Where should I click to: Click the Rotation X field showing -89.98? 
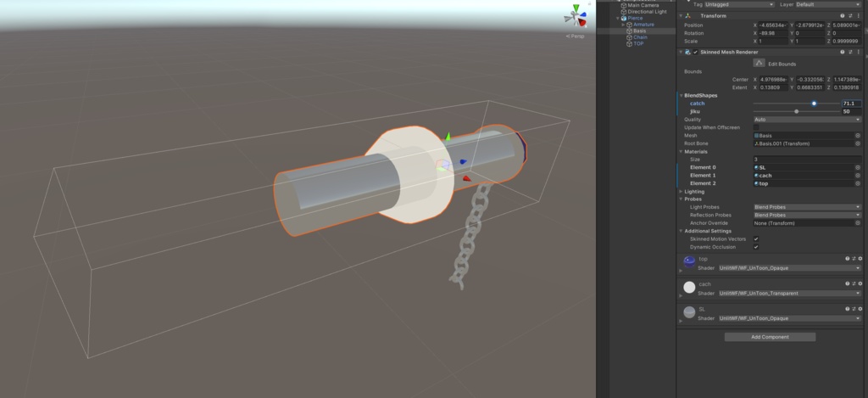pyautogui.click(x=773, y=33)
